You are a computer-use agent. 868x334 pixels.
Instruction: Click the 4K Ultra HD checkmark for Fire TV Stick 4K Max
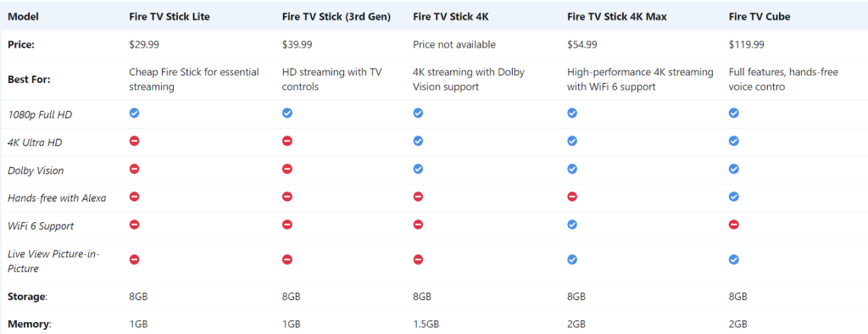[572, 142]
